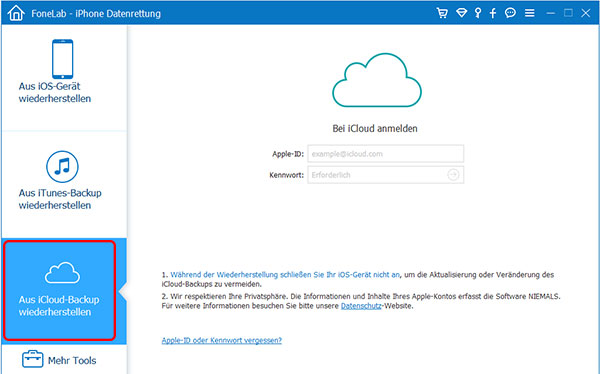This screenshot has height=374, width=600.
Task: Open the shopping cart purchase icon
Action: [442, 13]
